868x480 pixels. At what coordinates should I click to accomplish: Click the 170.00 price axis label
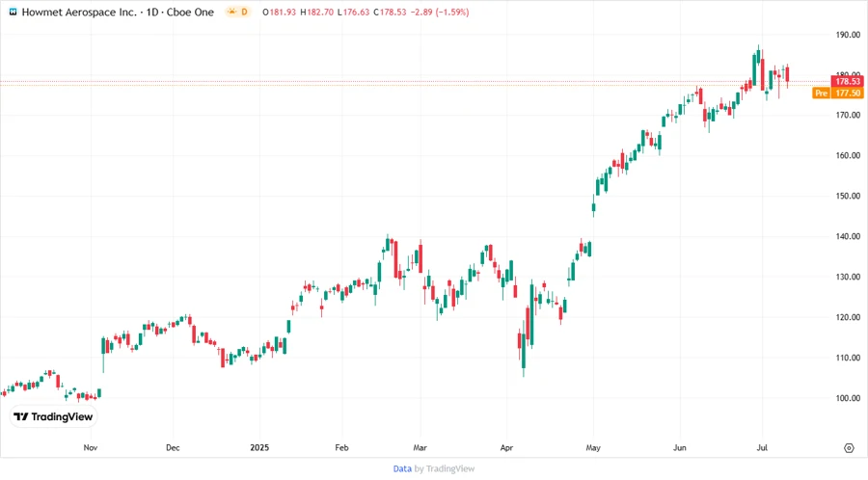(x=848, y=115)
